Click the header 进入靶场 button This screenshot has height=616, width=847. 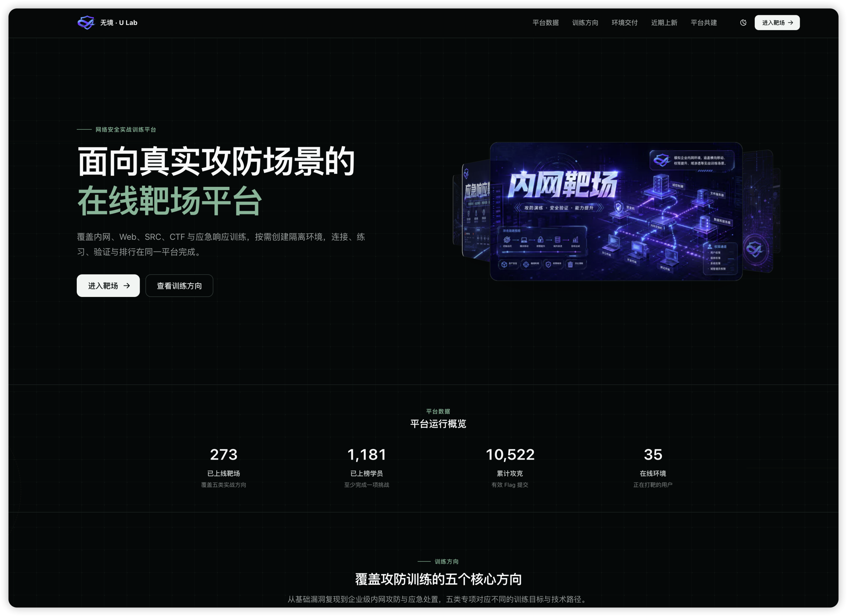777,22
